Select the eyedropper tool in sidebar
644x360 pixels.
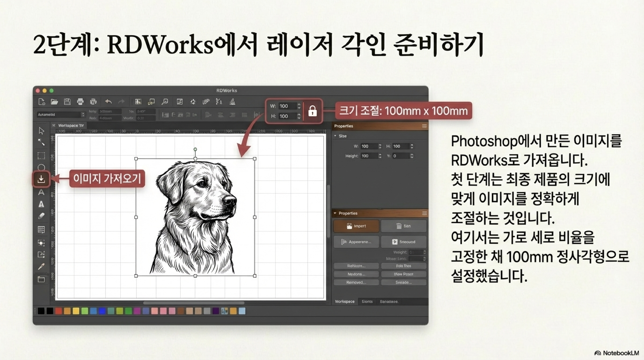41,266
